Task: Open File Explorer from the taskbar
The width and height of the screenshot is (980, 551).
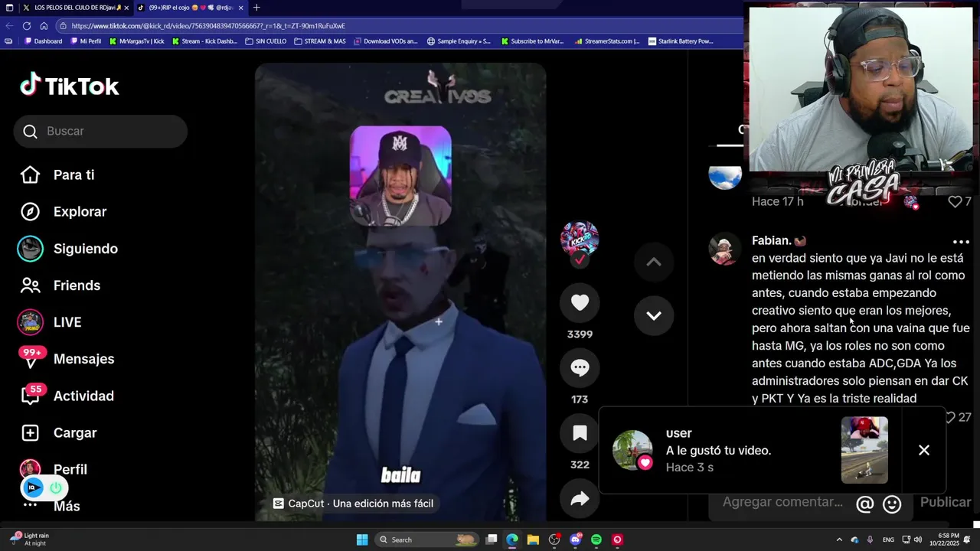Action: (533, 540)
